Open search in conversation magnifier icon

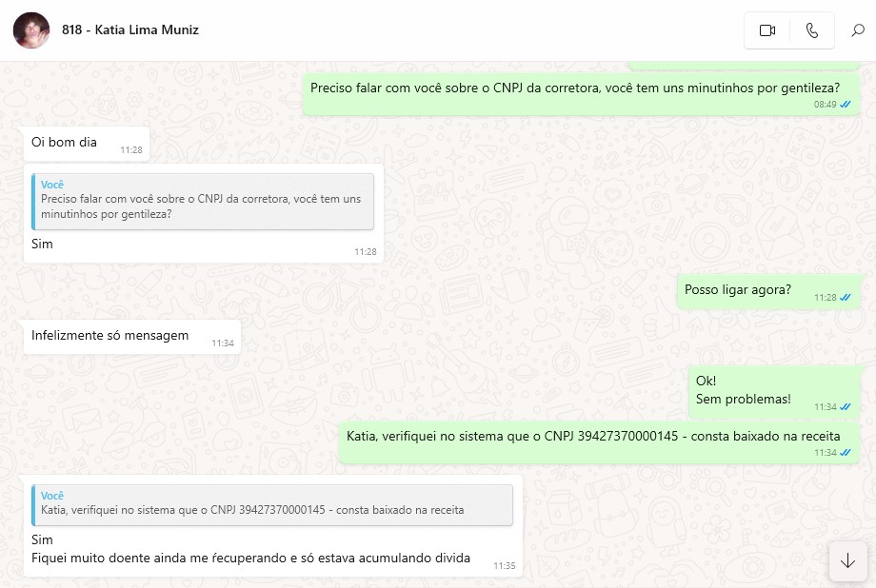tap(858, 30)
